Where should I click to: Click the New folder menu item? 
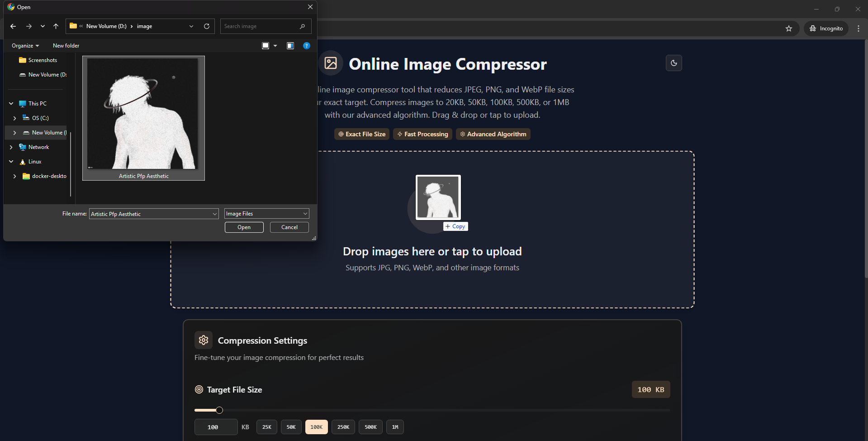(x=66, y=45)
